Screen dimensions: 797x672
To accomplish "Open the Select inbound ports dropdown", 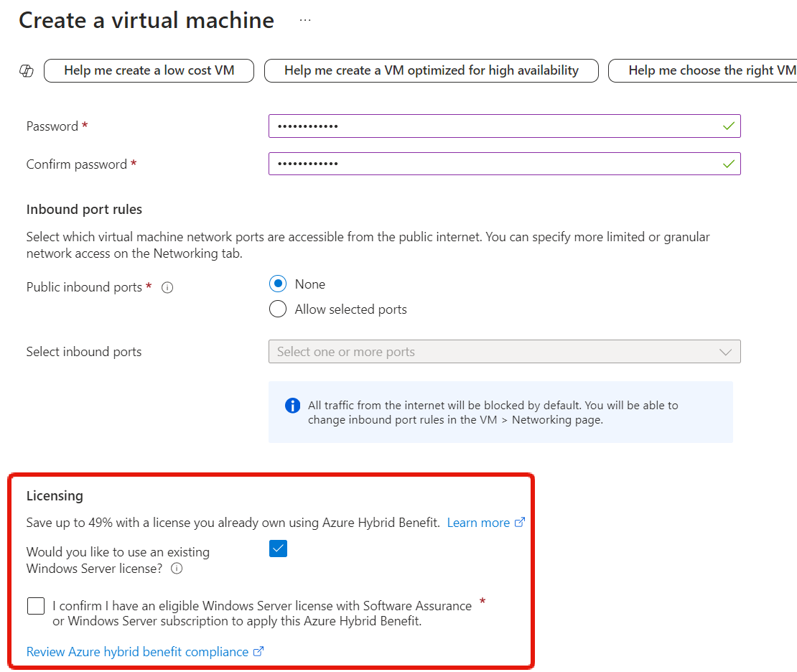I will click(x=504, y=352).
